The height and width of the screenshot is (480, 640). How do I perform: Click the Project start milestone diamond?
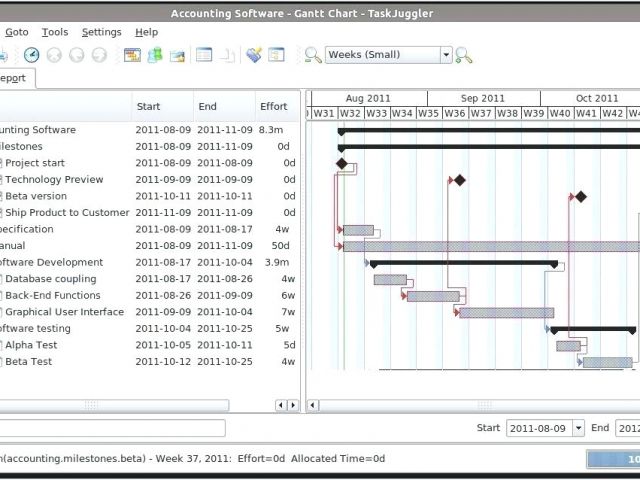coord(342,163)
